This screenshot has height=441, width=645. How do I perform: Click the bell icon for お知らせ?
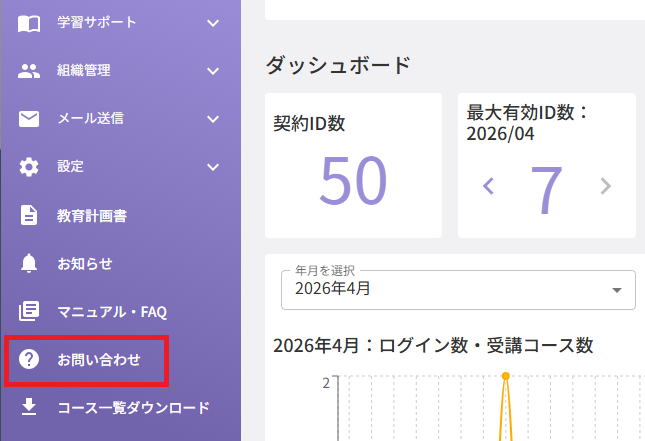click(29, 263)
